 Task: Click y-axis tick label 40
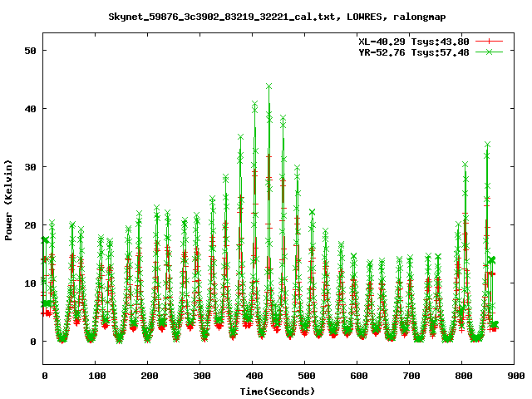click(x=30, y=109)
